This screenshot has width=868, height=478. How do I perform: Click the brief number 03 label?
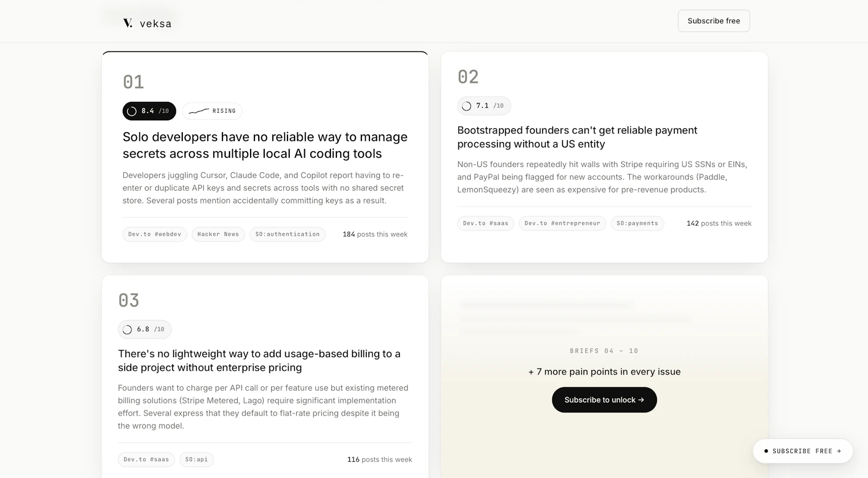[129, 300]
